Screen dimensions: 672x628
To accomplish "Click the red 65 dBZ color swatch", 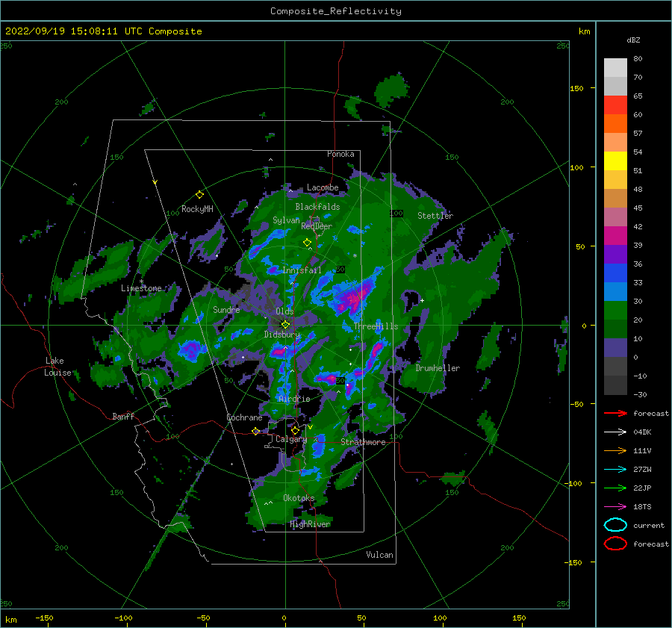I will point(615,105).
